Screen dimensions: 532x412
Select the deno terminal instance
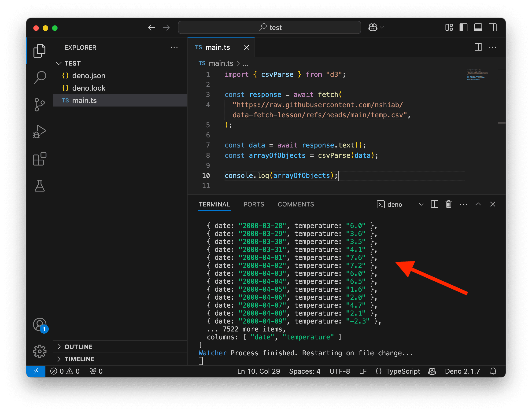(x=389, y=204)
